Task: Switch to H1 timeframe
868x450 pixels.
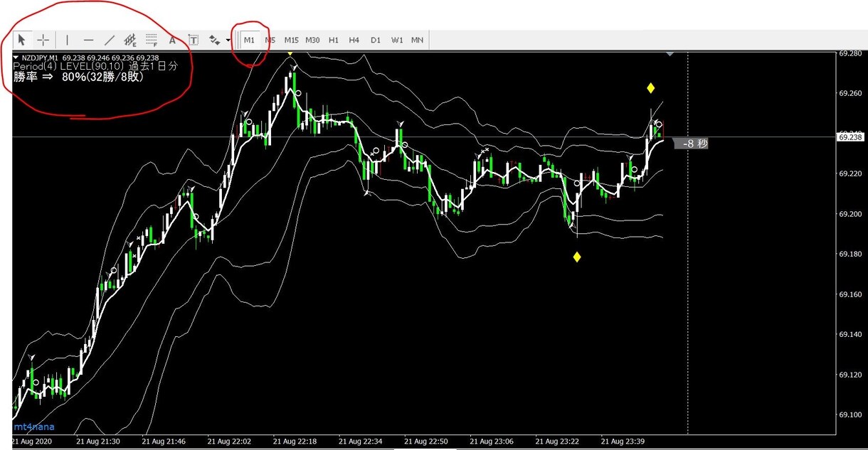Action: [x=334, y=40]
